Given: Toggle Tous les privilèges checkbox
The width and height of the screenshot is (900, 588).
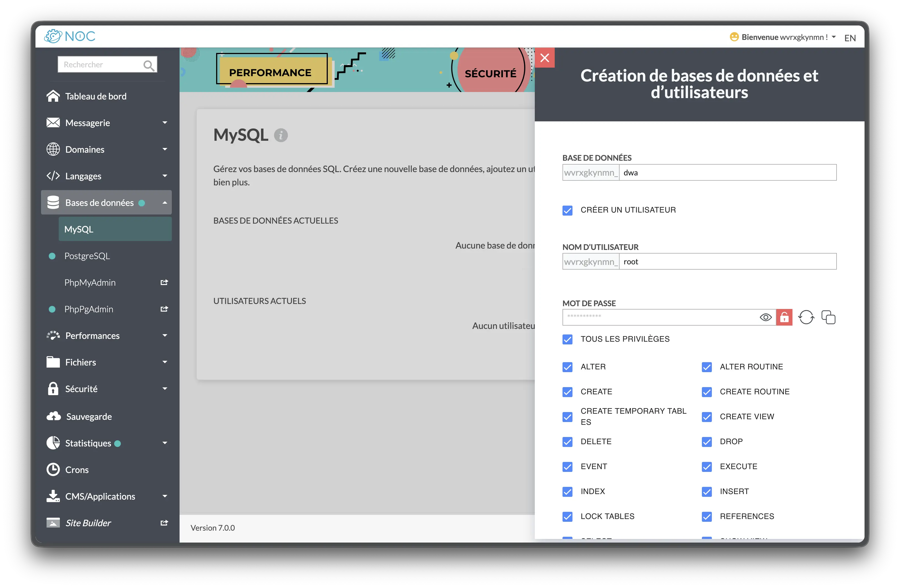Looking at the screenshot, I should [x=567, y=339].
